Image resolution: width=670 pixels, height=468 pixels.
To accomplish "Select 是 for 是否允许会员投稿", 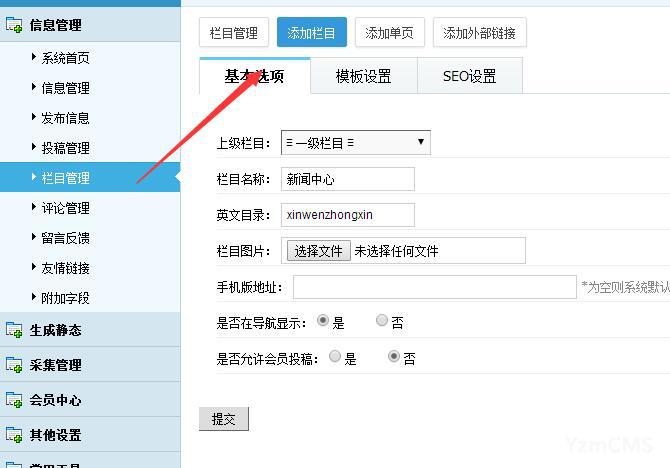I will coord(335,357).
